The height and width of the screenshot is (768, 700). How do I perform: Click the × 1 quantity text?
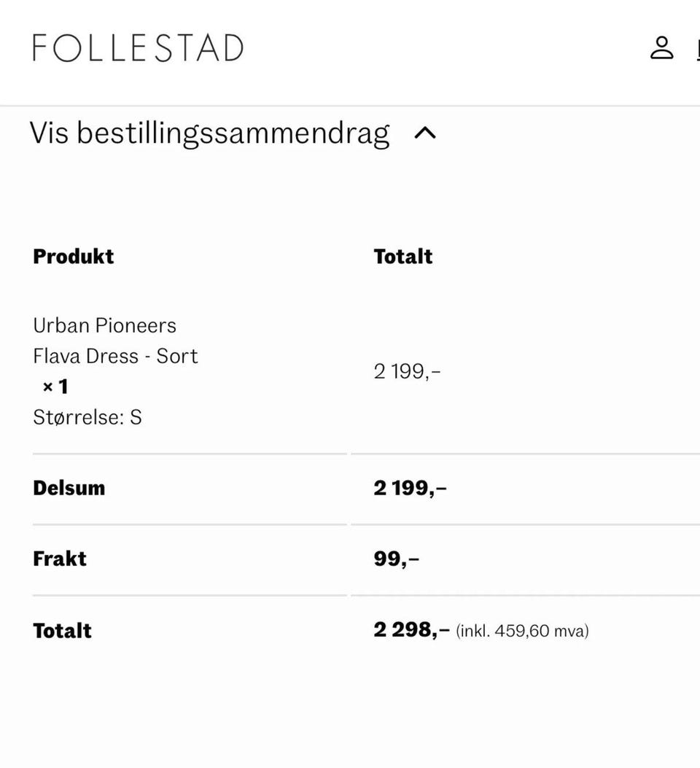coord(55,387)
